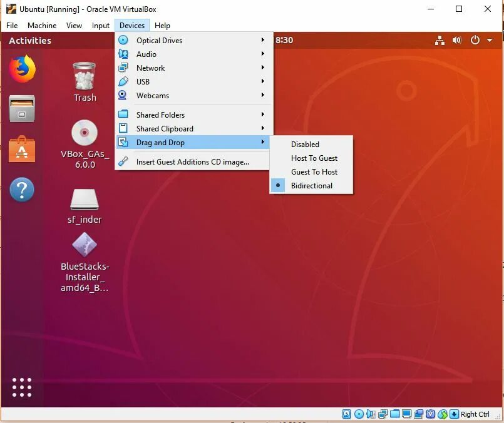Click the VirtualBox icon in the title bar

[x=11, y=9]
